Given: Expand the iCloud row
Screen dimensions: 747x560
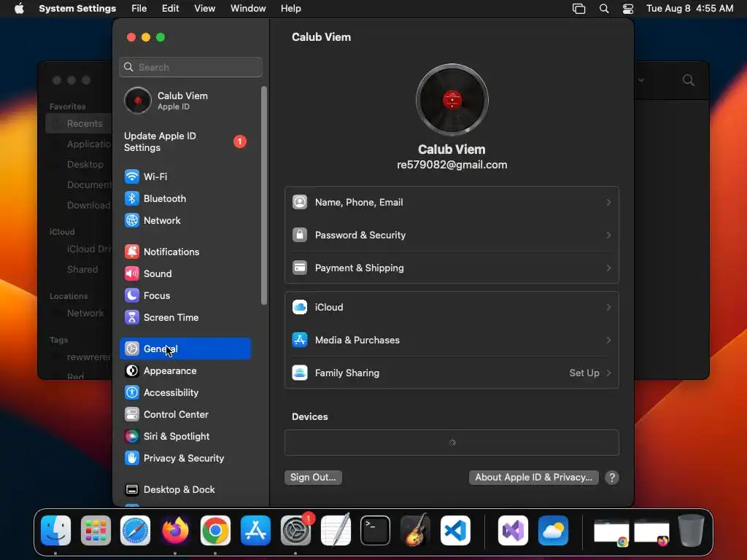Looking at the screenshot, I should [x=452, y=307].
